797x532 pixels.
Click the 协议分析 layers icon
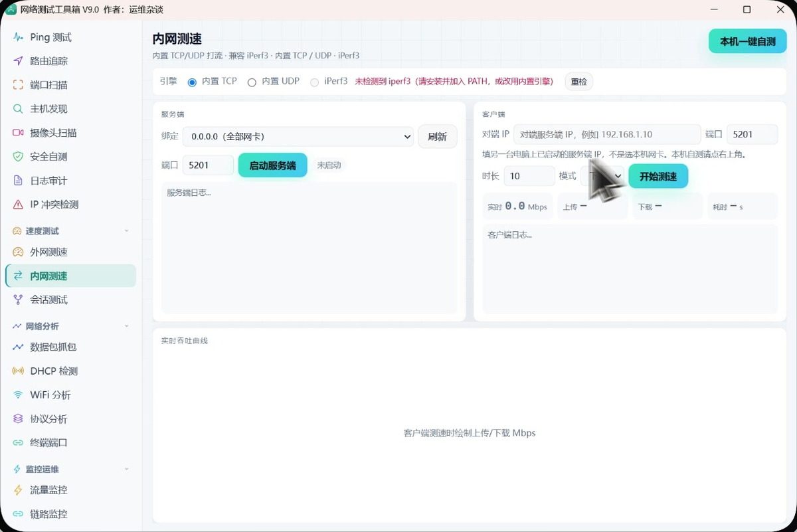click(x=18, y=419)
